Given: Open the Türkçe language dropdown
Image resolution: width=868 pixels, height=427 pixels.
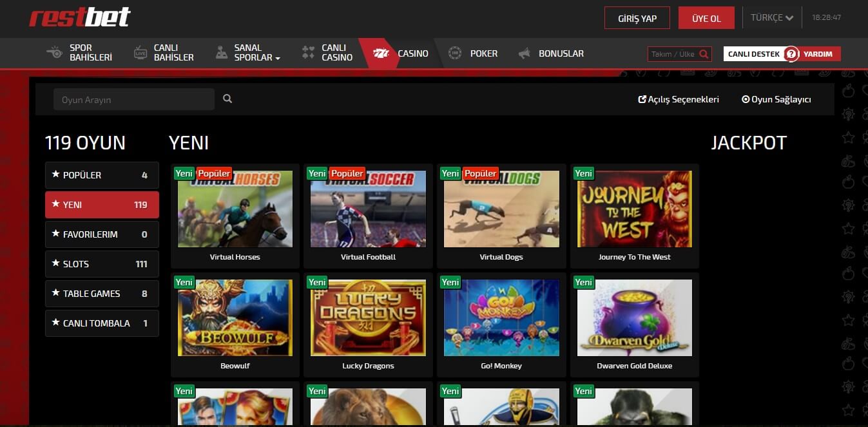Looking at the screenshot, I should pos(771,18).
